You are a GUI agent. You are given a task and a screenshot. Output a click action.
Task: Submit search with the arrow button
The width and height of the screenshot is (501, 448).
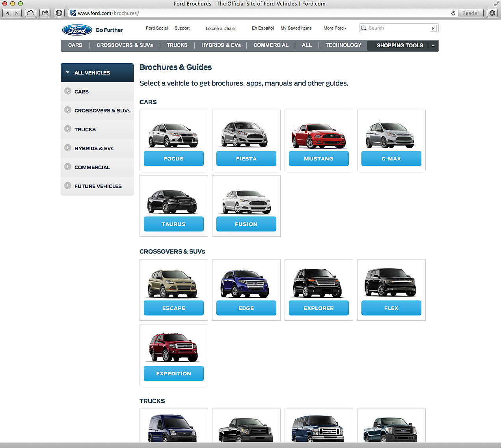point(433,28)
